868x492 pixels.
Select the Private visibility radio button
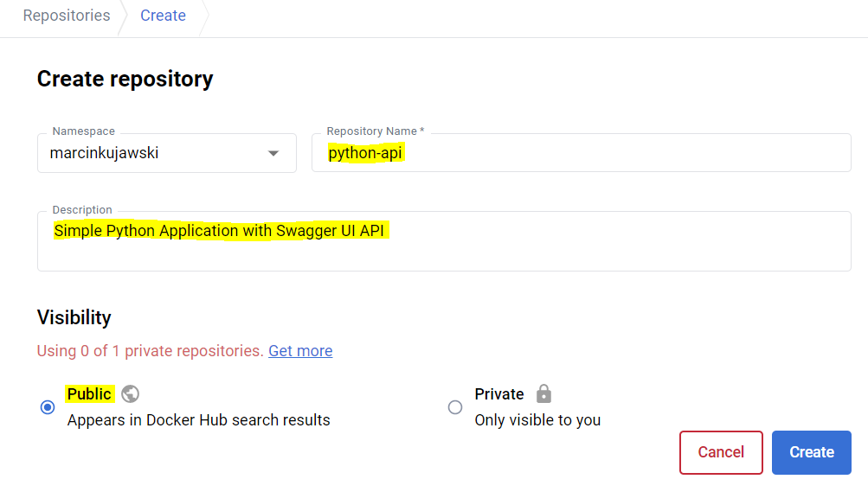(x=455, y=407)
